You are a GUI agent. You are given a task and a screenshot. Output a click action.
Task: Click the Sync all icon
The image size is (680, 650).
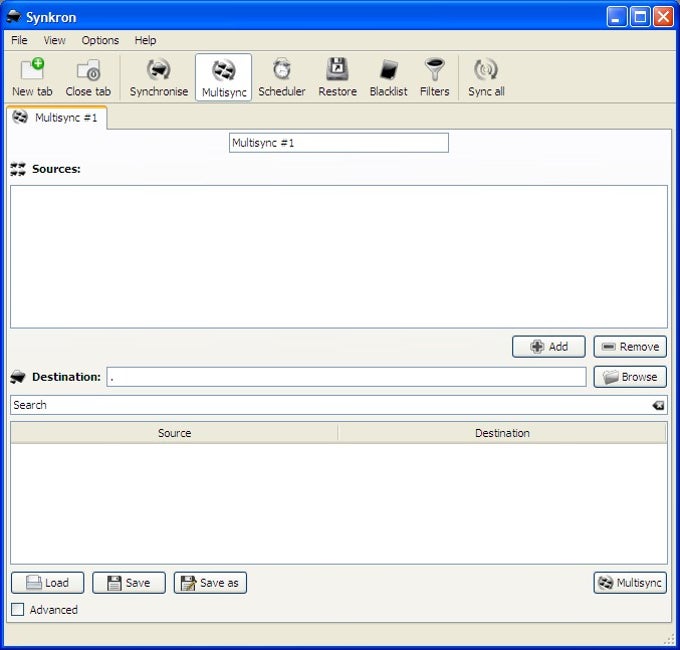486,77
